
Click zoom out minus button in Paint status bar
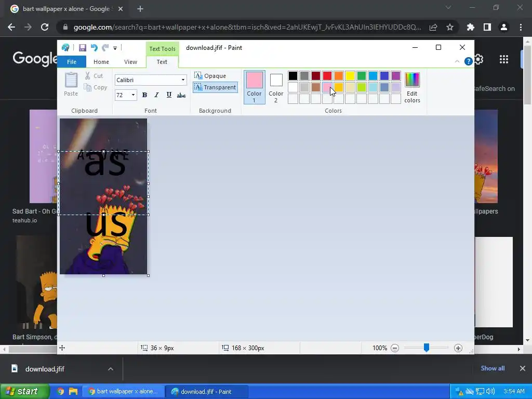click(x=395, y=348)
